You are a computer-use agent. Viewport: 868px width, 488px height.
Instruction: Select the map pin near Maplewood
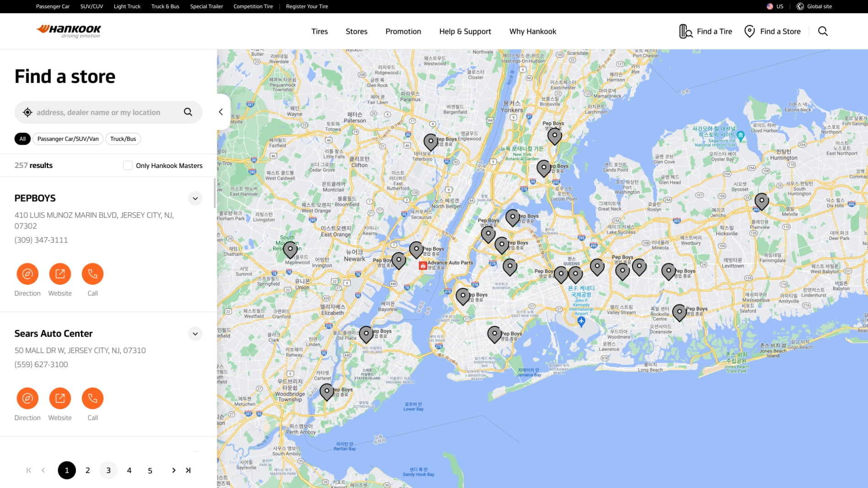[290, 250]
